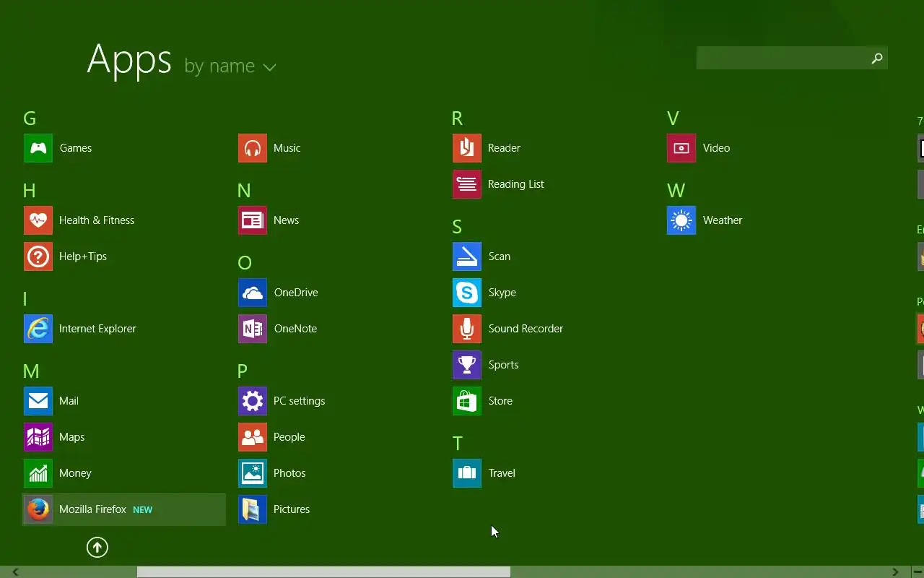The height and width of the screenshot is (578, 924).
Task: Open the Video app icon
Action: 681,148
